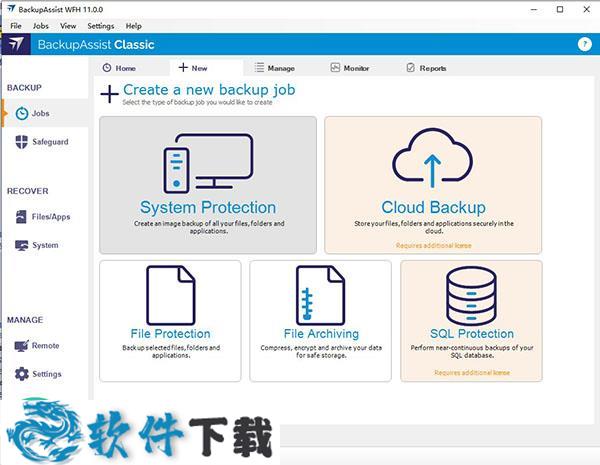
Task: Click the Home tab clock icon
Action: (x=107, y=68)
